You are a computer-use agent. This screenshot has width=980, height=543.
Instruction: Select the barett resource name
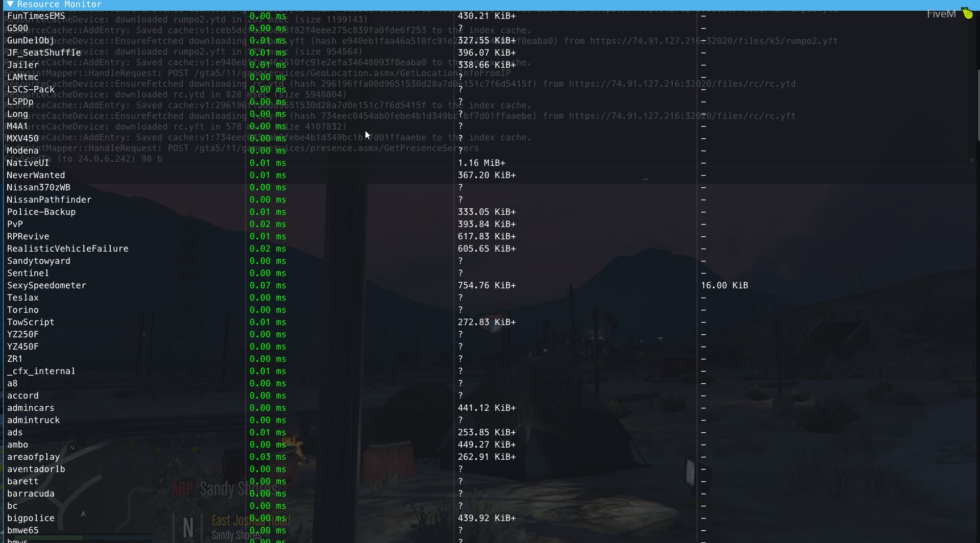pos(23,481)
